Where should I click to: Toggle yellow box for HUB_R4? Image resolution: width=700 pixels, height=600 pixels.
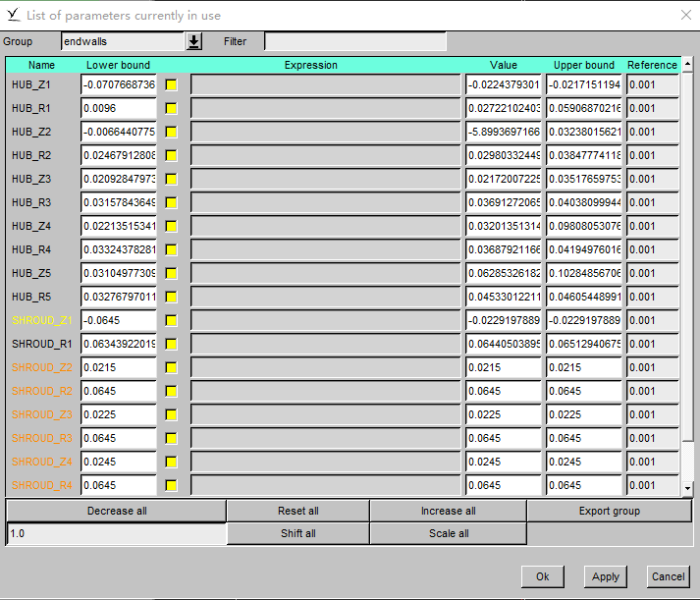(x=171, y=249)
